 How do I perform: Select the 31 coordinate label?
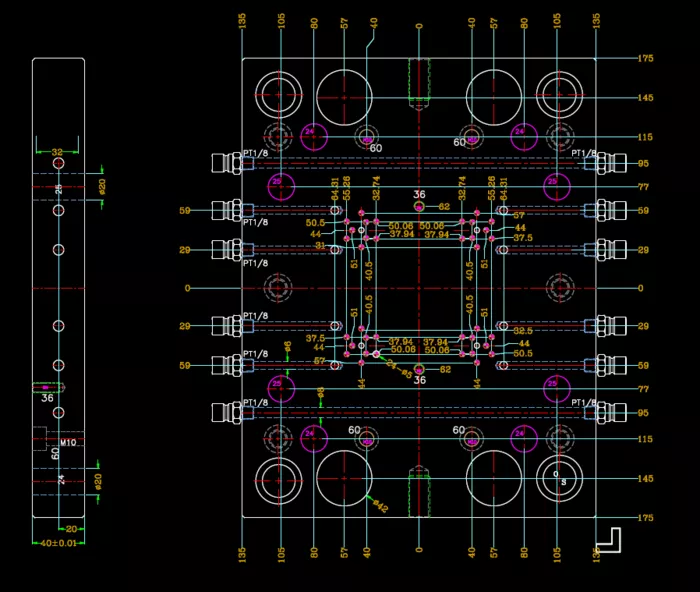[x=320, y=245]
